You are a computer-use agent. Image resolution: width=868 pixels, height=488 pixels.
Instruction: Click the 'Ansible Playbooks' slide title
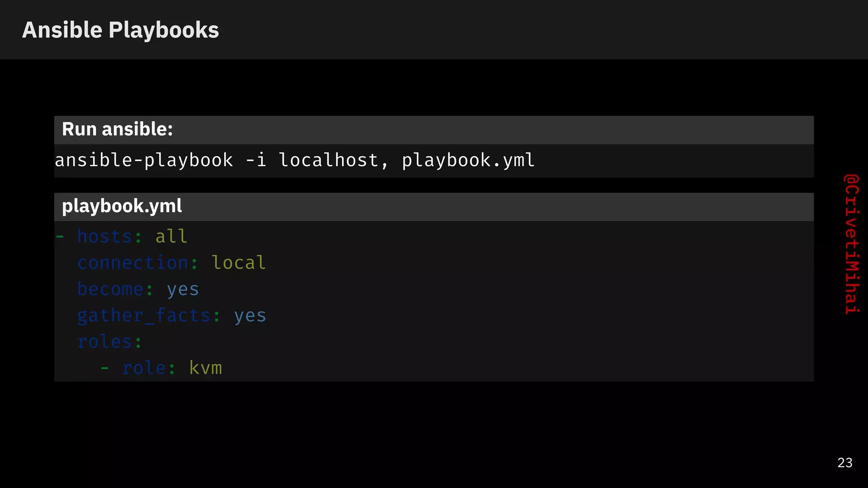[x=120, y=30]
